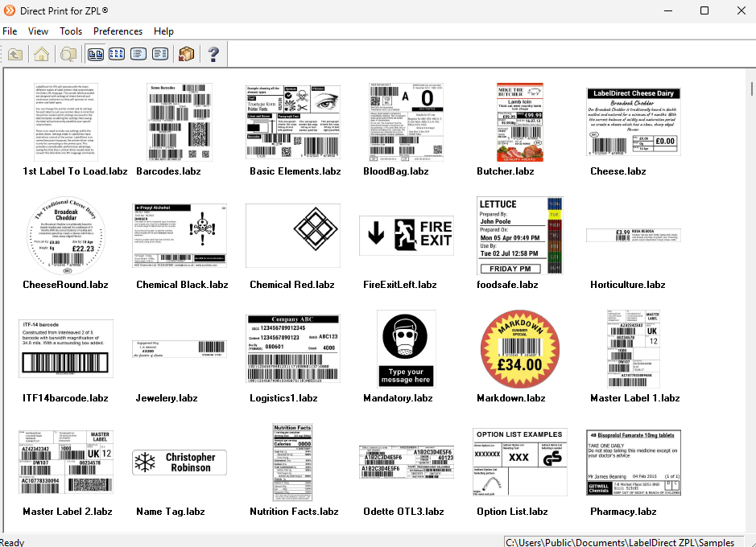Click the file name 'Logistics1.labz'
Viewport: 756px width, 547px height.
(283, 398)
